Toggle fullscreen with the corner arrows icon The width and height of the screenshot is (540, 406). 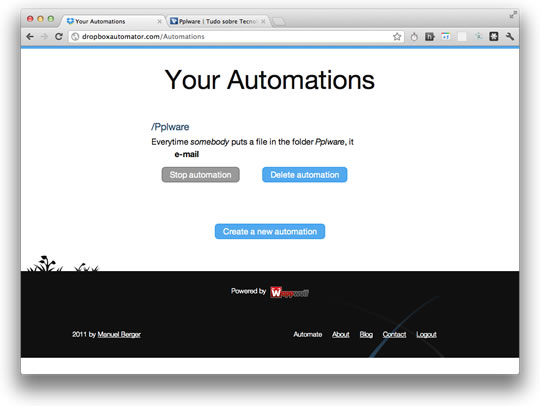[513, 15]
